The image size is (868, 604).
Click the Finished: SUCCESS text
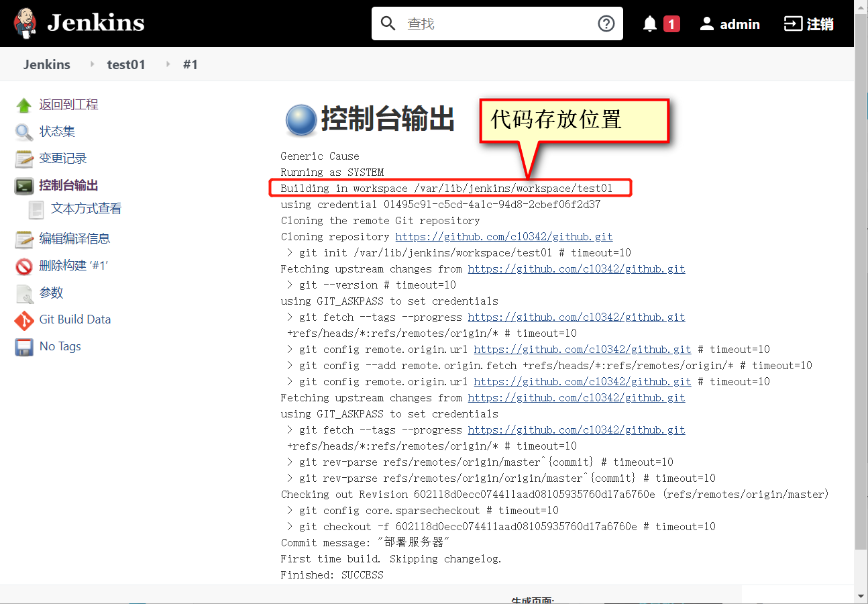coord(332,575)
